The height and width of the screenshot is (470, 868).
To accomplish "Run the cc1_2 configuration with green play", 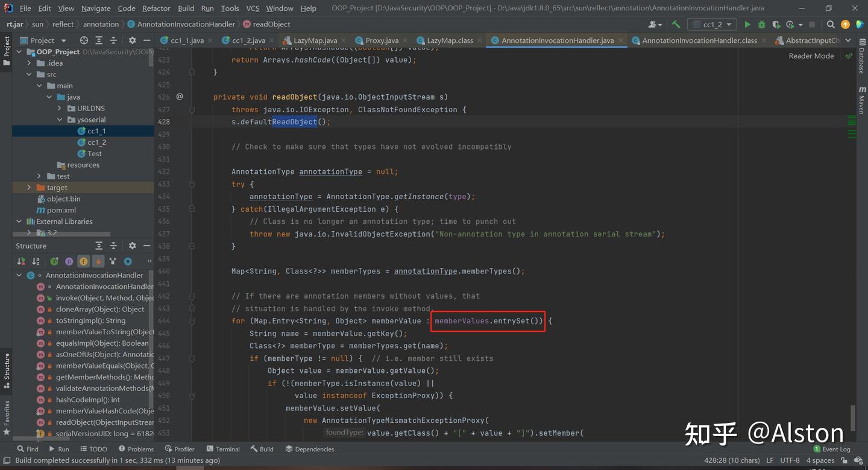I will click(747, 25).
